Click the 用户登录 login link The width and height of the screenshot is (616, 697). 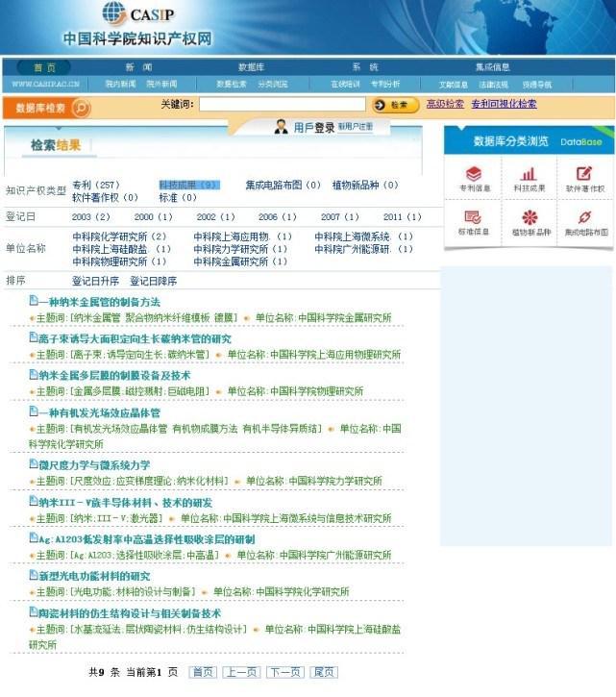pyautogui.click(x=314, y=128)
